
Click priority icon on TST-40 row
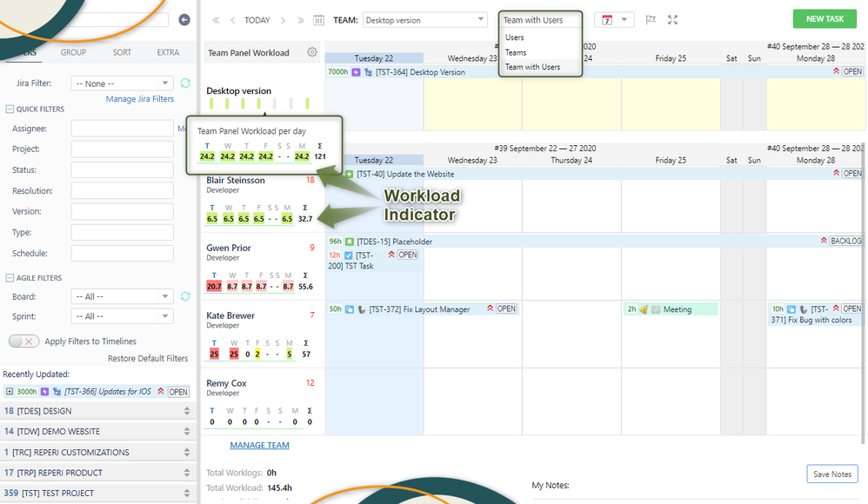point(836,173)
